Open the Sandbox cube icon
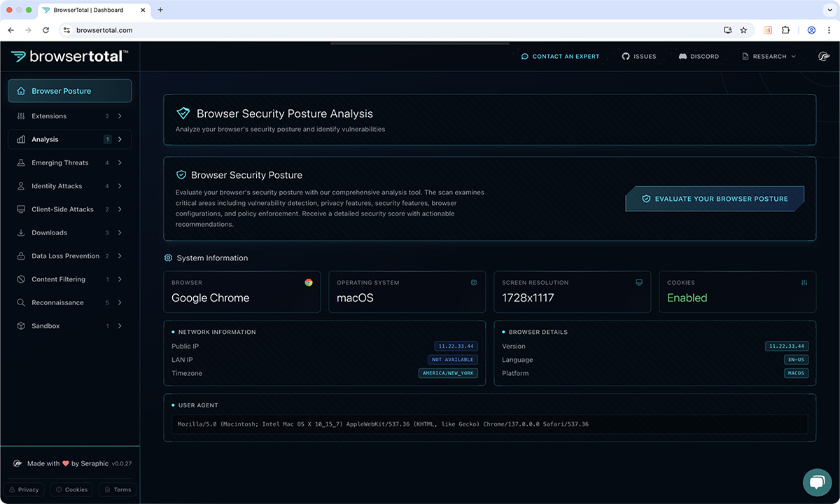This screenshot has height=504, width=840. pyautogui.click(x=22, y=325)
